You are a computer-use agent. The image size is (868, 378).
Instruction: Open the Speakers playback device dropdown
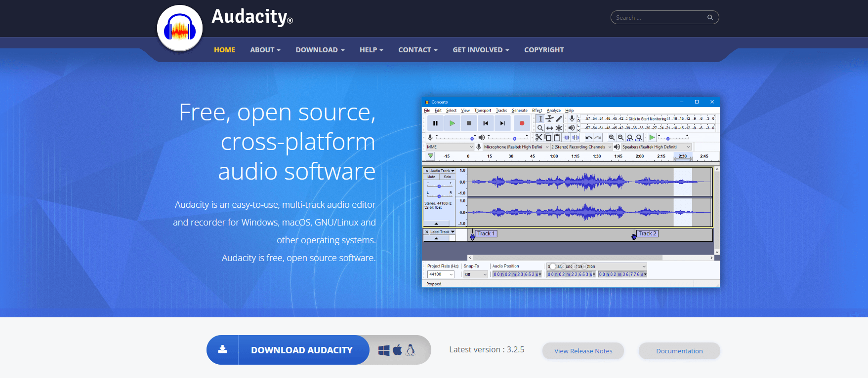(x=656, y=147)
